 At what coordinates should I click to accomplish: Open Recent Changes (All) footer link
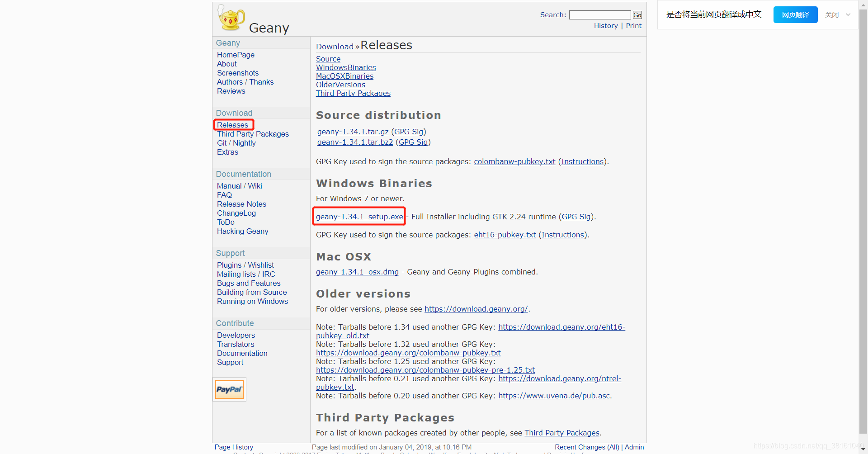click(587, 447)
